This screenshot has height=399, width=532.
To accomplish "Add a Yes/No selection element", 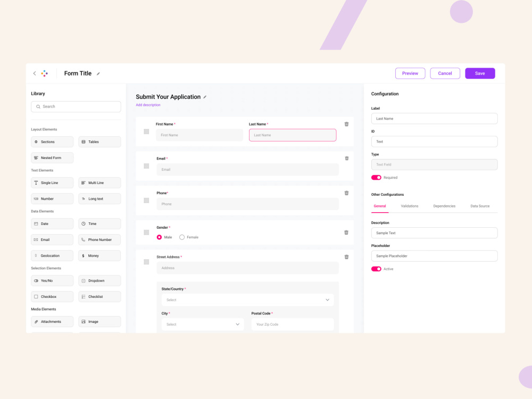I will tap(52, 281).
